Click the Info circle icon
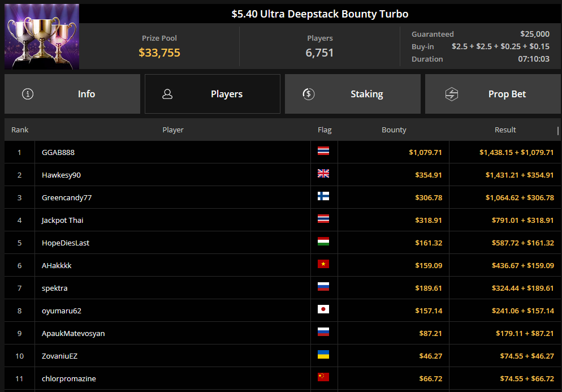The height and width of the screenshot is (392, 562). tap(28, 94)
